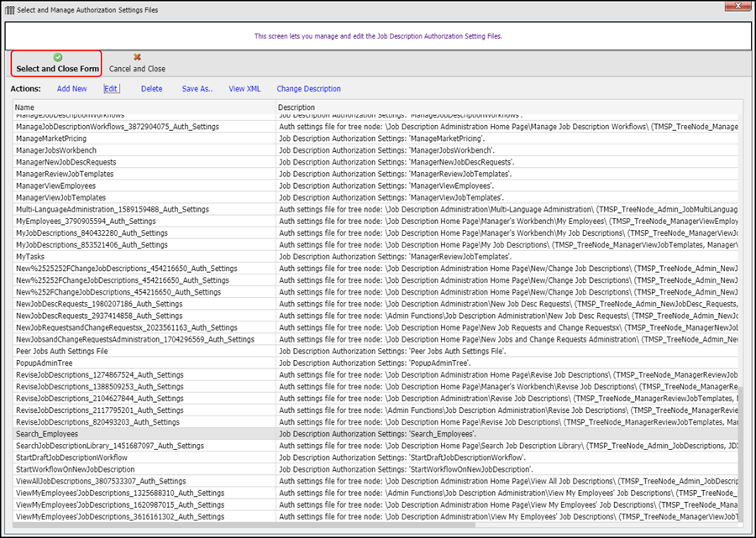Close the Authorization Settings Files window
Image resolution: width=756 pixels, height=538 pixels.
click(x=738, y=6)
